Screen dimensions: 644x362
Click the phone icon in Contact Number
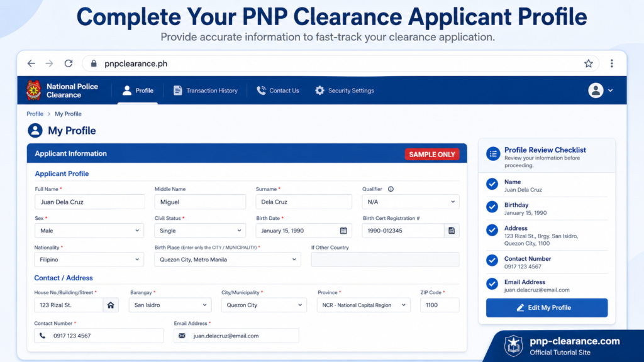42,336
